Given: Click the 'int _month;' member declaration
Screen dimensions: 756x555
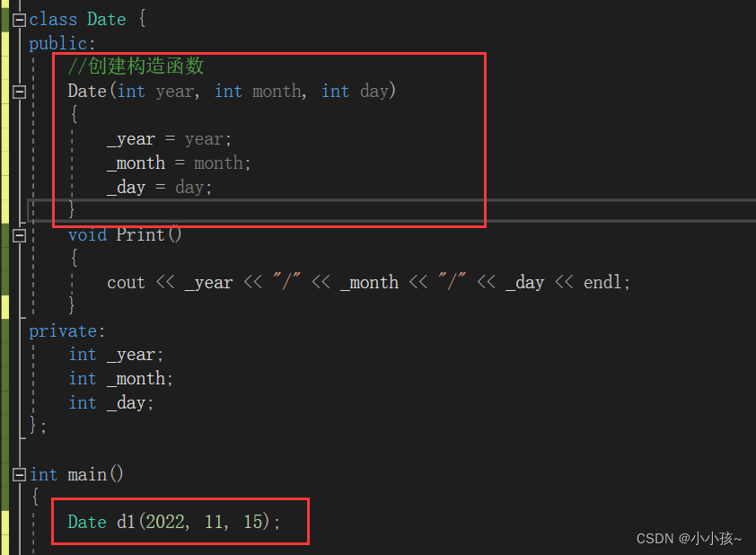Looking at the screenshot, I should pos(120,379).
